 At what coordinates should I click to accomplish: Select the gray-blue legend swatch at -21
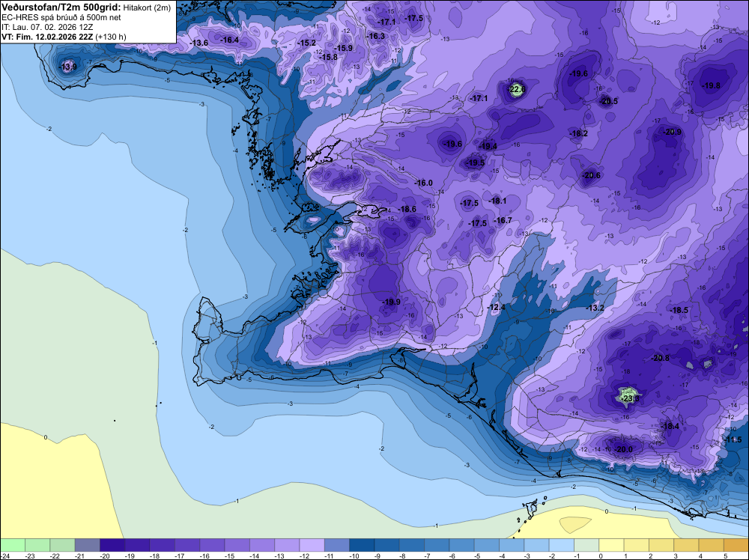[x=87, y=545]
